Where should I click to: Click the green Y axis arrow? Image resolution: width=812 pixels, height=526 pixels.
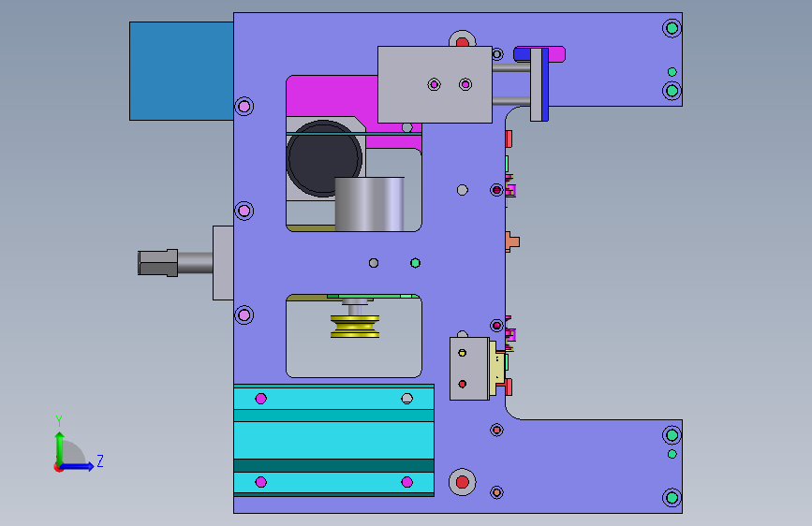pyautogui.click(x=60, y=446)
